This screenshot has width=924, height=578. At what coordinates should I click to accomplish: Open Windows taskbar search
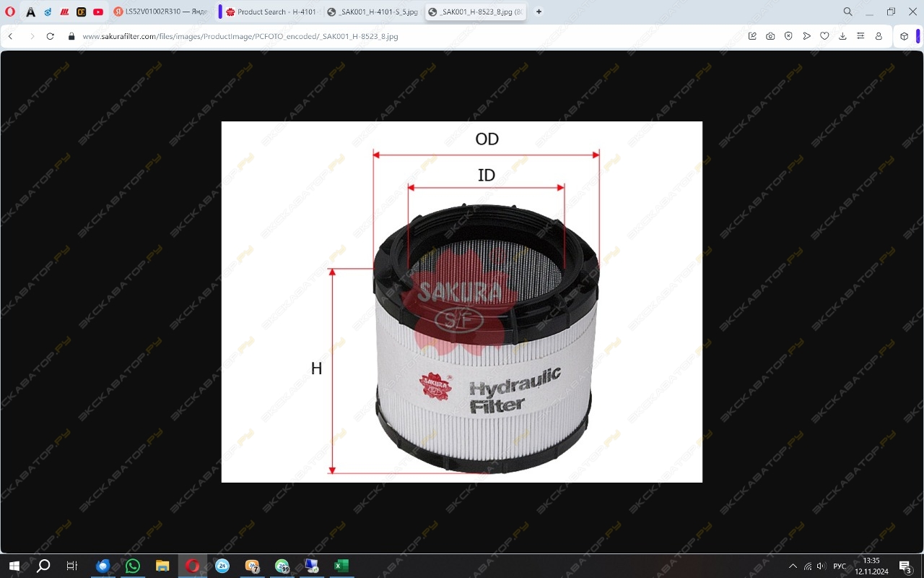43,566
